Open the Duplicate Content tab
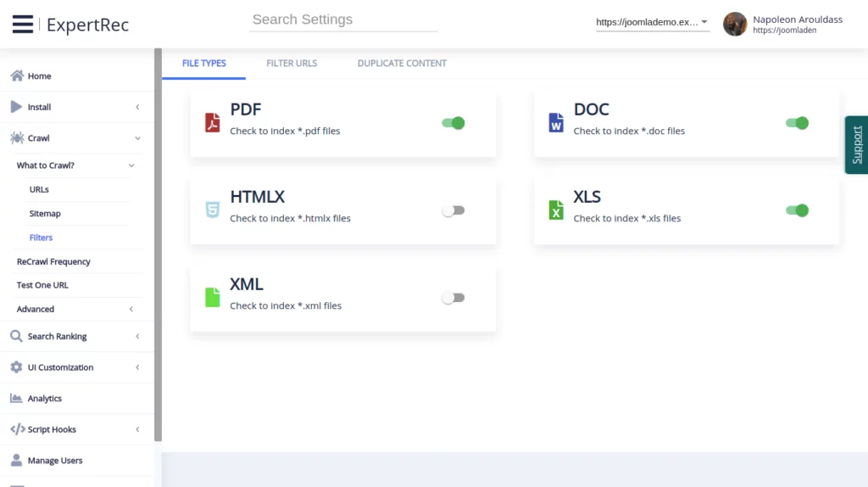Viewport: 868px width, 487px height. pos(402,63)
